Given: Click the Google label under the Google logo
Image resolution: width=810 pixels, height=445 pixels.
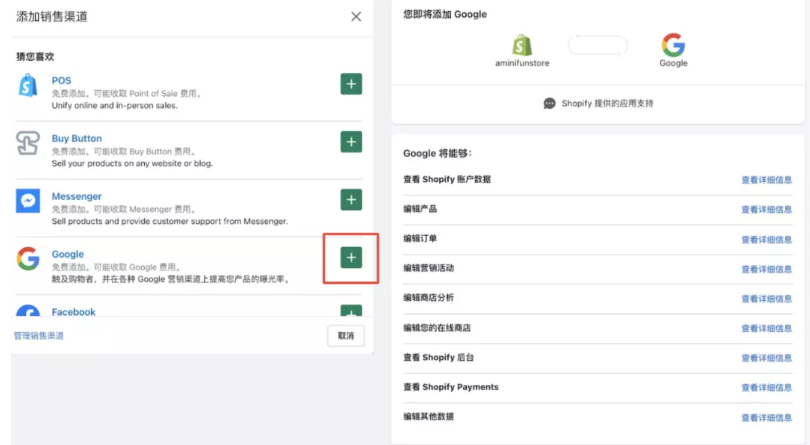Looking at the screenshot, I should point(673,63).
